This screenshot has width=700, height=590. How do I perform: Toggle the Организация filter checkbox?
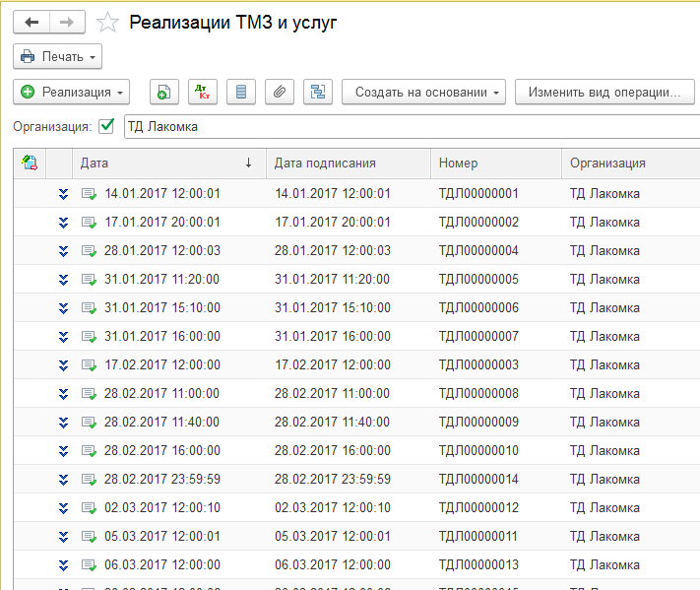(x=106, y=126)
